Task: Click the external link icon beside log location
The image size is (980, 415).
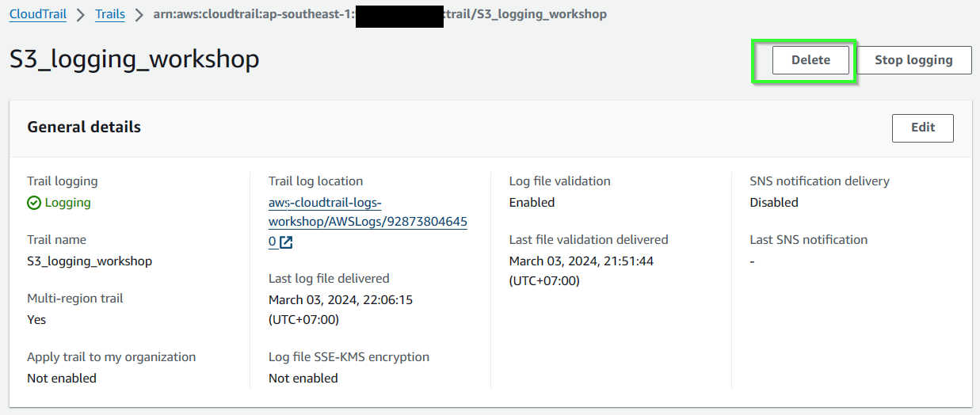Action: [286, 242]
